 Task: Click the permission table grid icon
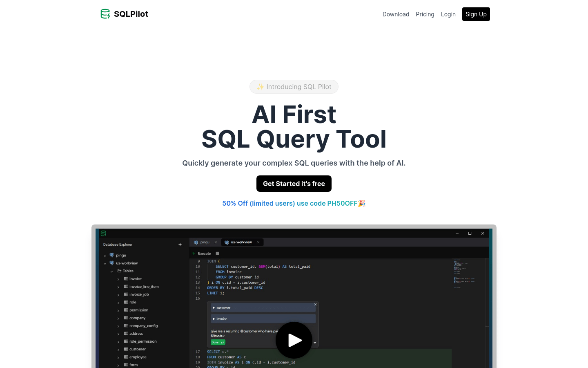[x=126, y=310]
